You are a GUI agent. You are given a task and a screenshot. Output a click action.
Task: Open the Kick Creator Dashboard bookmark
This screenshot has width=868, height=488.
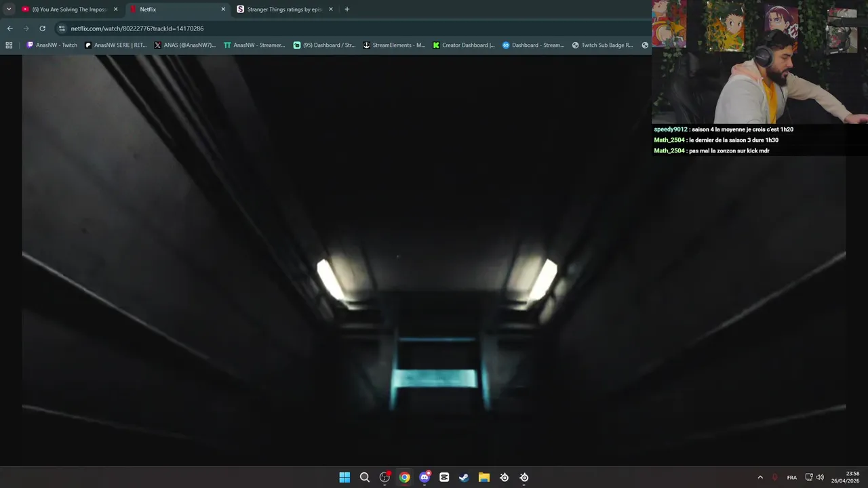pos(464,45)
